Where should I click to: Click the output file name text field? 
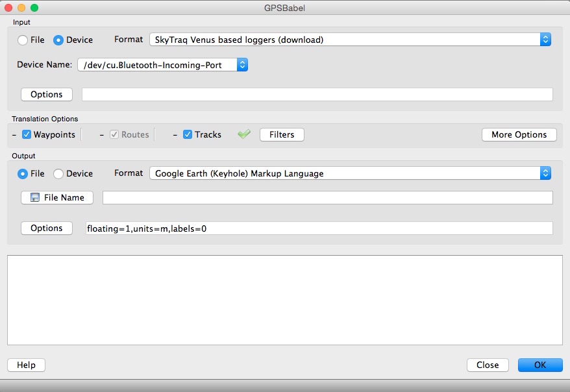pos(327,197)
